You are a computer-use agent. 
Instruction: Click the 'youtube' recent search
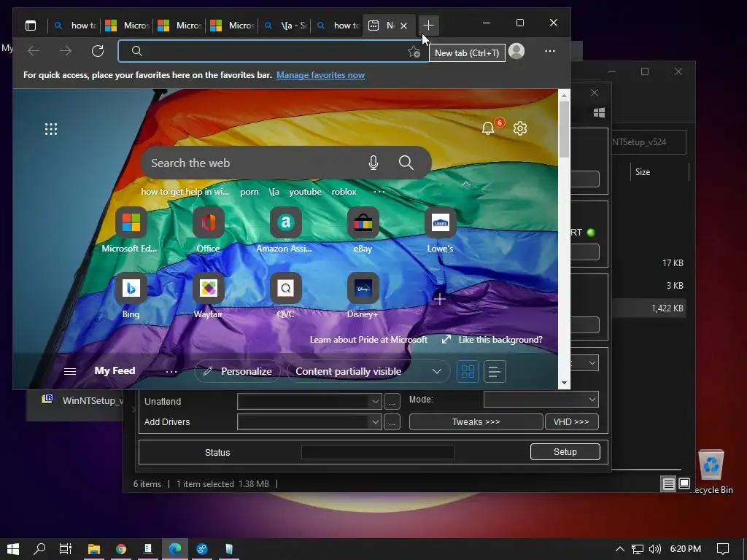[x=305, y=192]
